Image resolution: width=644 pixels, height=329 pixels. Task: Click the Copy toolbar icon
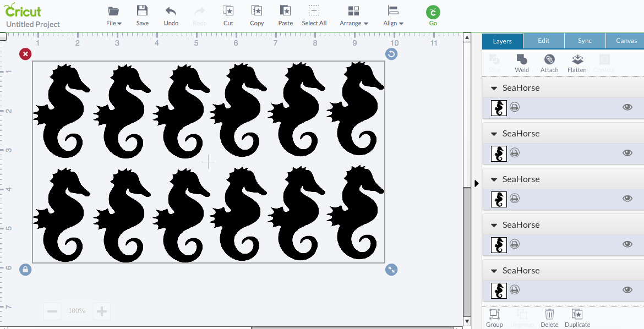(x=256, y=11)
